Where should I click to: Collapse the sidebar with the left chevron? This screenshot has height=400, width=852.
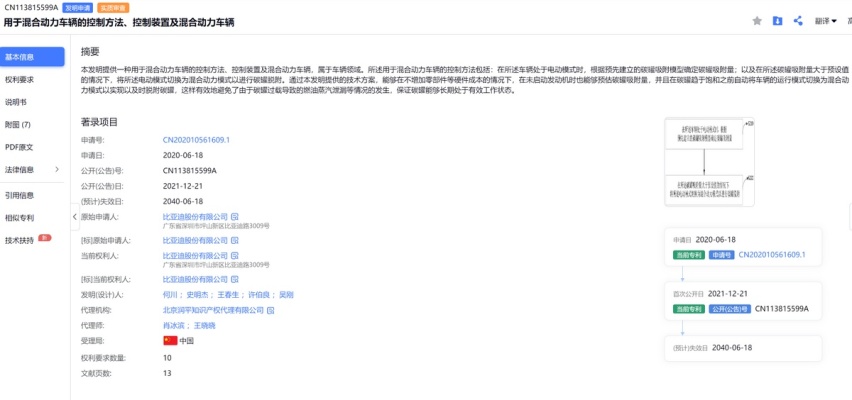pos(75,216)
